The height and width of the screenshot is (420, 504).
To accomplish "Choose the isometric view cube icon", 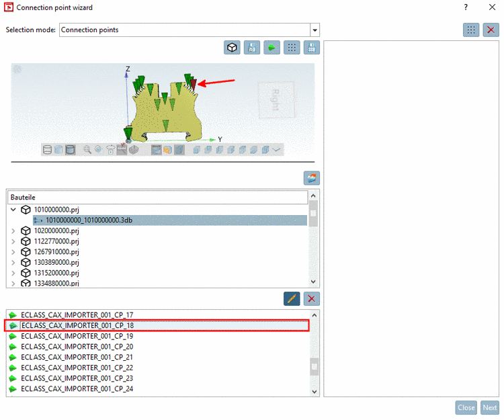I will (265, 150).
